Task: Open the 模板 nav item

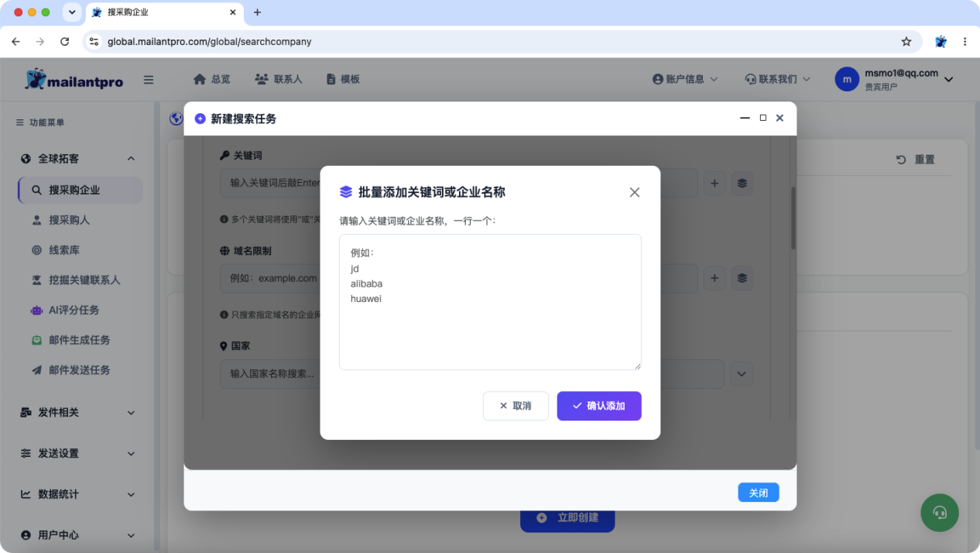Action: click(343, 79)
